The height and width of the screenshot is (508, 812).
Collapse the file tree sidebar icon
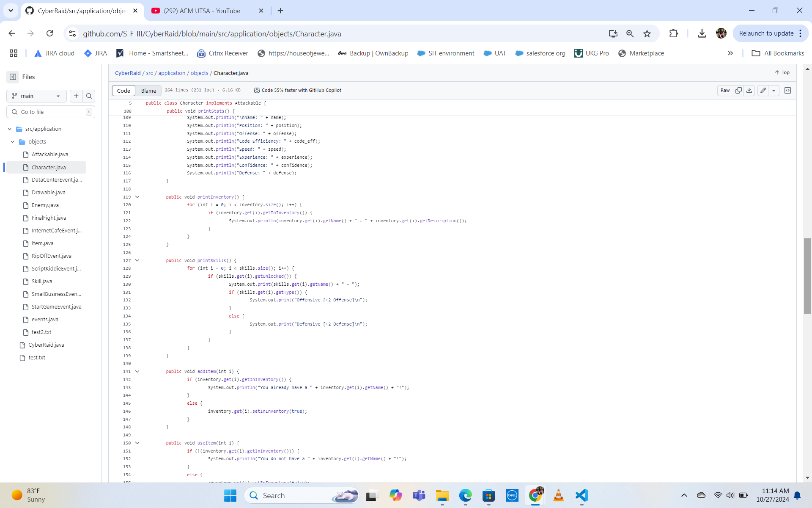(x=13, y=77)
